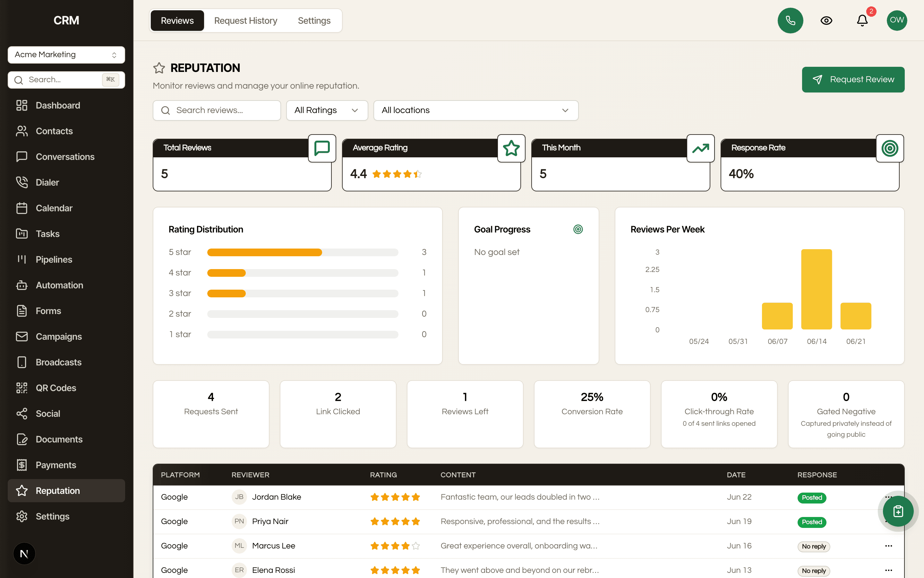Click the Gated Negative stat card
Screen dimensions: 924x578
pyautogui.click(x=846, y=414)
